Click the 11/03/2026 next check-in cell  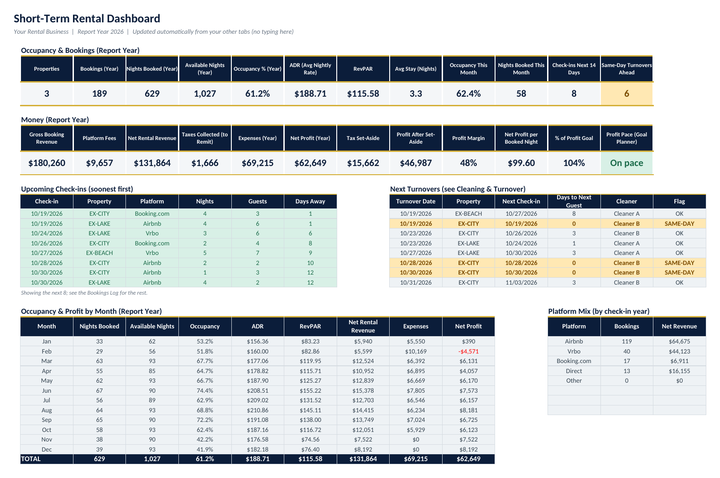point(521,283)
